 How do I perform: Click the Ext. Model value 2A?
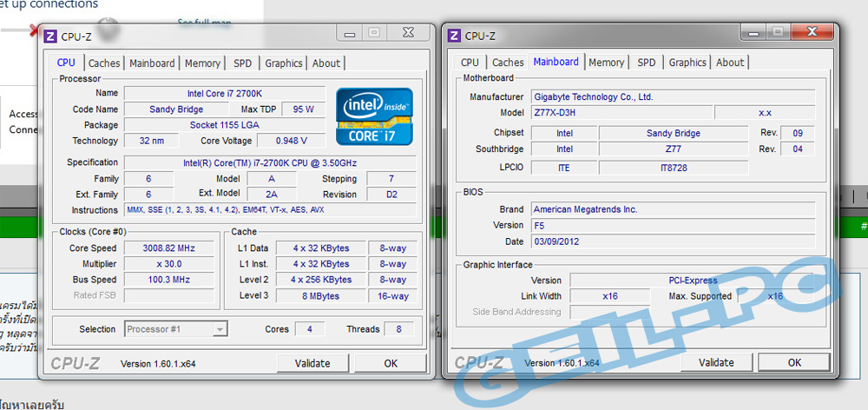pos(271,195)
